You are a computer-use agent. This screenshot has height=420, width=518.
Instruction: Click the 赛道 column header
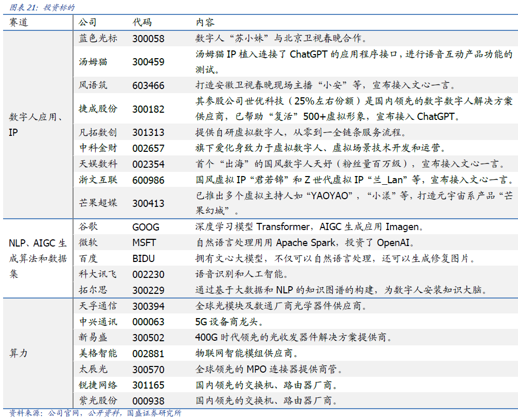pyautogui.click(x=19, y=23)
